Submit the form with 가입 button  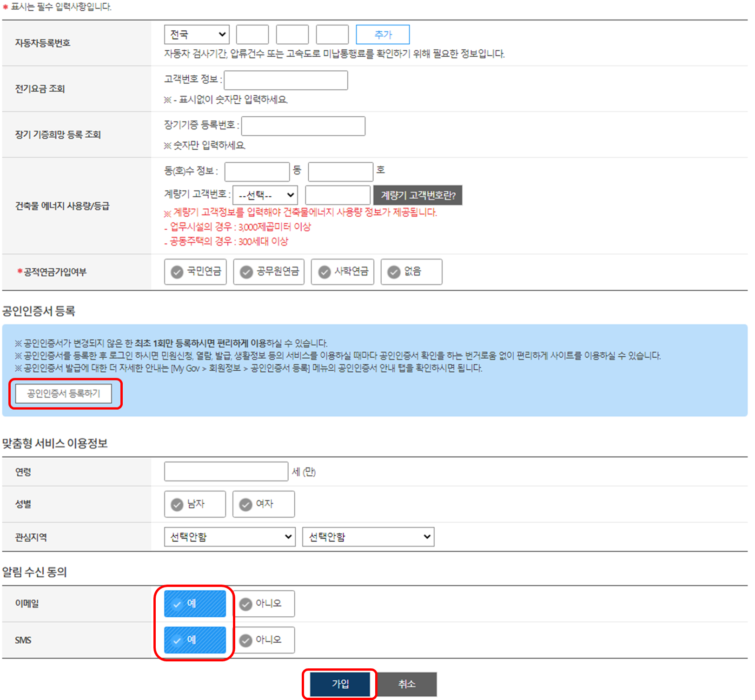340,684
